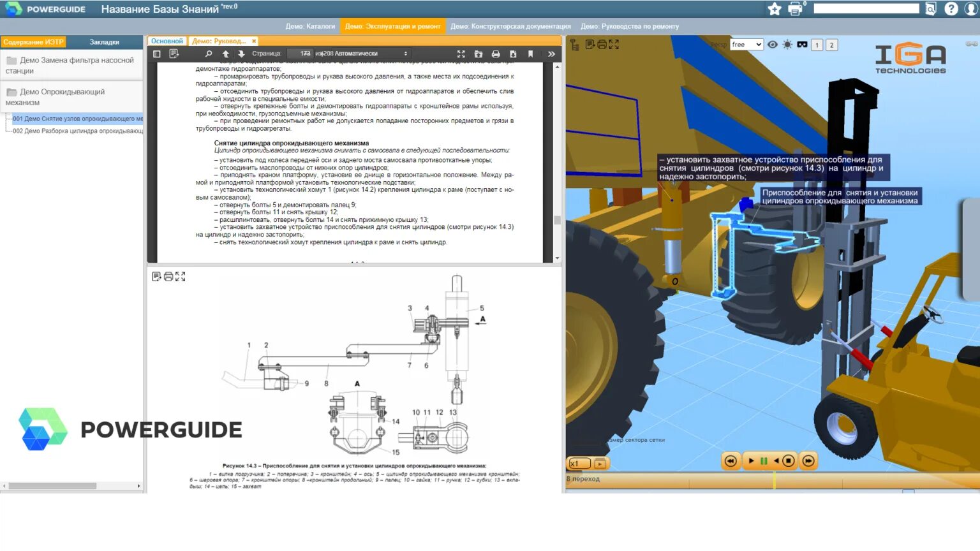
Task: Open Демо: Руководства по ремонту tab
Action: (630, 26)
